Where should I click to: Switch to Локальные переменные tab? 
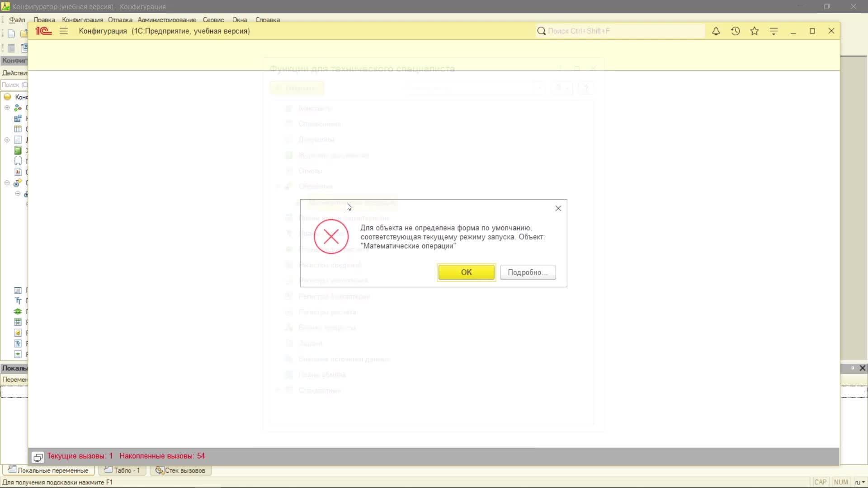pos(48,470)
